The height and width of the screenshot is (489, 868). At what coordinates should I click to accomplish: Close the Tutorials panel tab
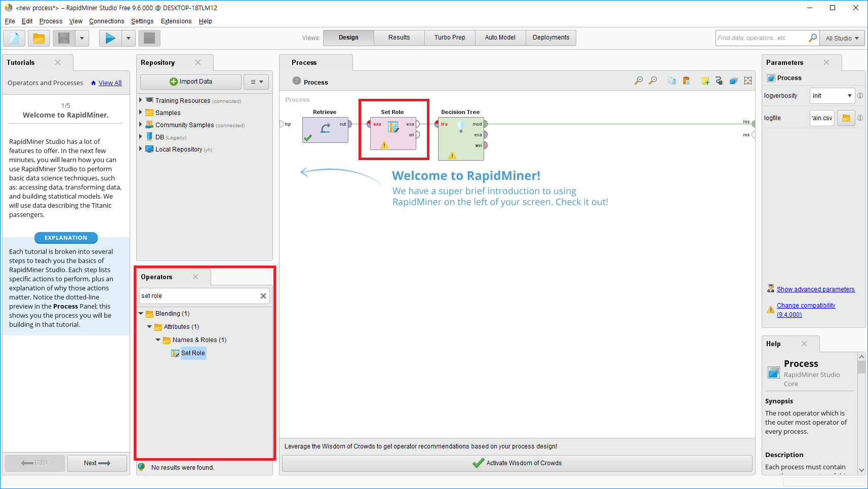[58, 62]
